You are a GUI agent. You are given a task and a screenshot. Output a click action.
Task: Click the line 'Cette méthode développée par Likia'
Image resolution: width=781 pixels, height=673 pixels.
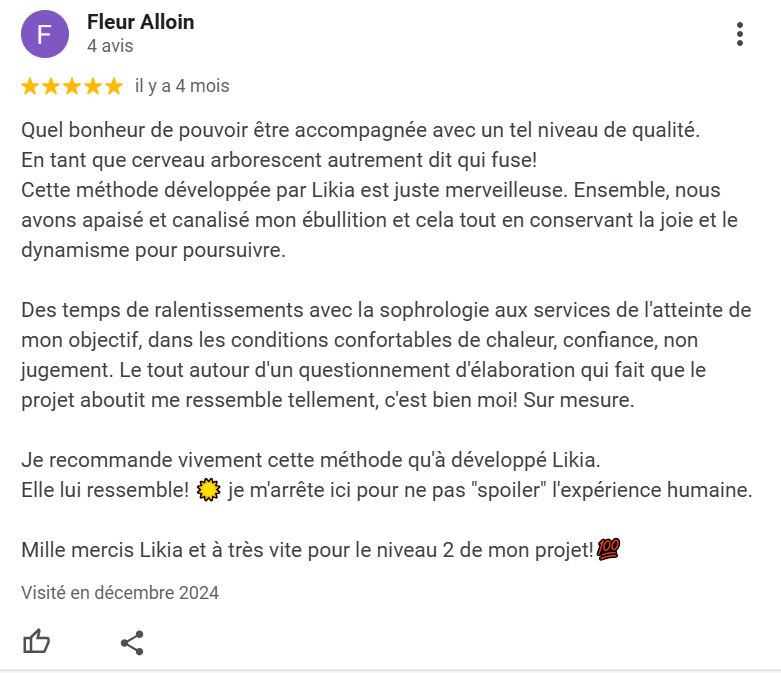(x=371, y=190)
